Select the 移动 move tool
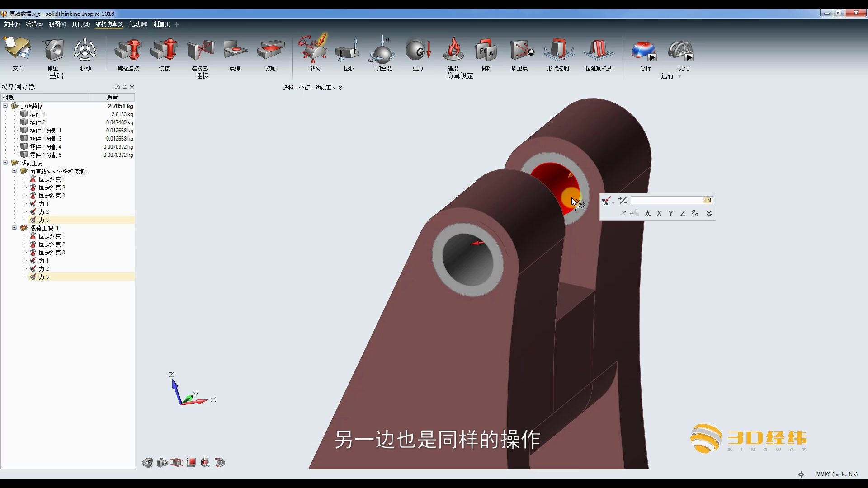 [85, 50]
